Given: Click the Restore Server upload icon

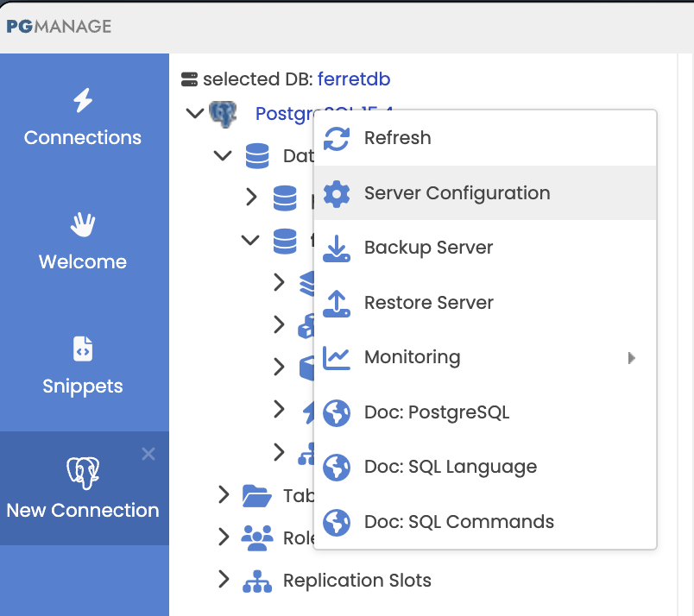Looking at the screenshot, I should (337, 302).
